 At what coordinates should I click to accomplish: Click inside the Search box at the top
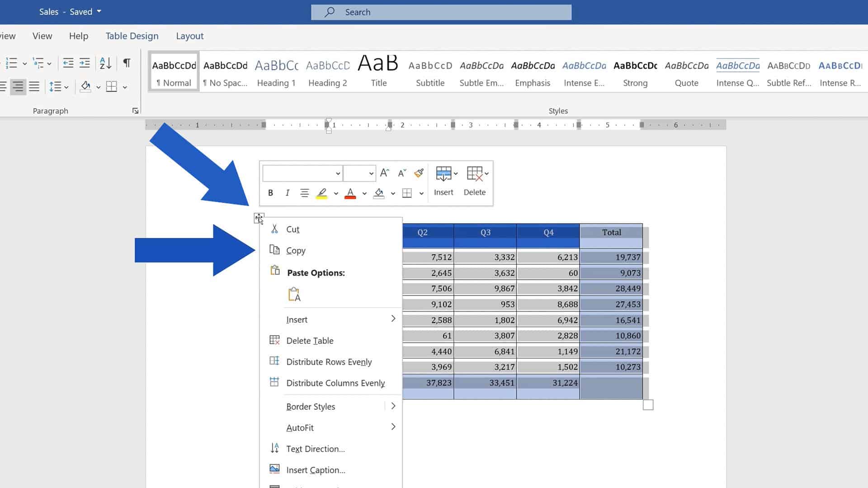point(441,12)
